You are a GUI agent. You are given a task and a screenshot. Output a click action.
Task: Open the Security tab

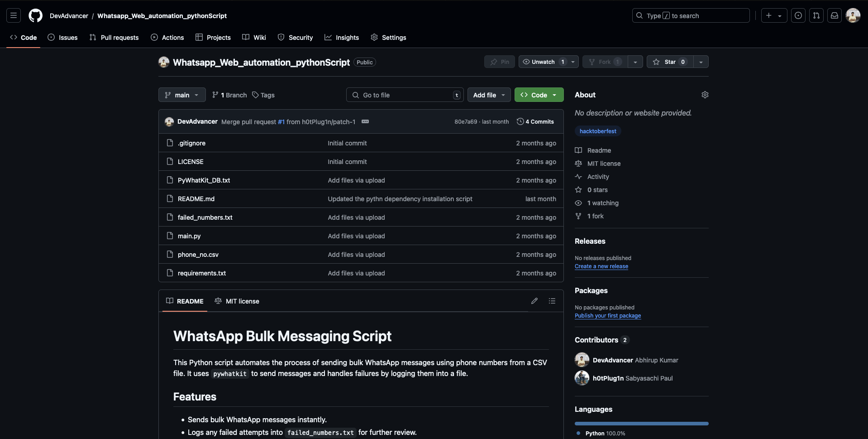(x=295, y=37)
